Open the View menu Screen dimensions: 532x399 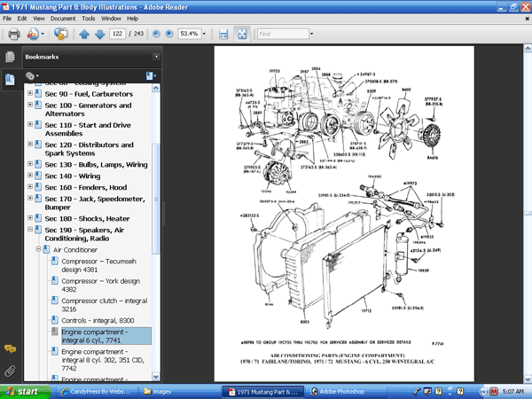tap(39, 19)
